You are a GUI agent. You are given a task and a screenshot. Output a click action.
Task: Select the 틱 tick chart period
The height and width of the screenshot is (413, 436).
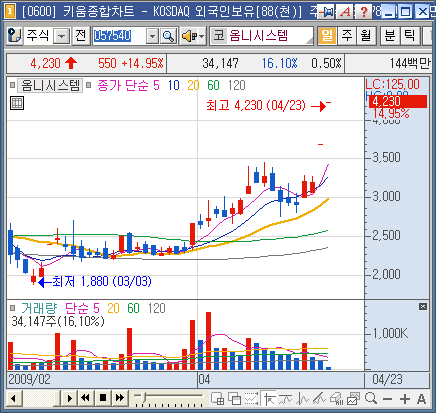[410, 35]
